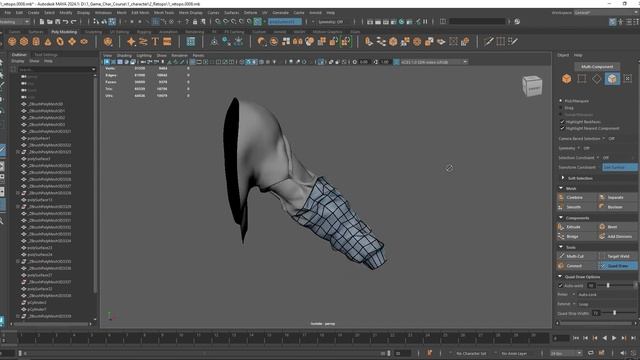Viewport: 640px width, 360px height.
Task: Open the viewport Shading menu
Action: coord(124,55)
